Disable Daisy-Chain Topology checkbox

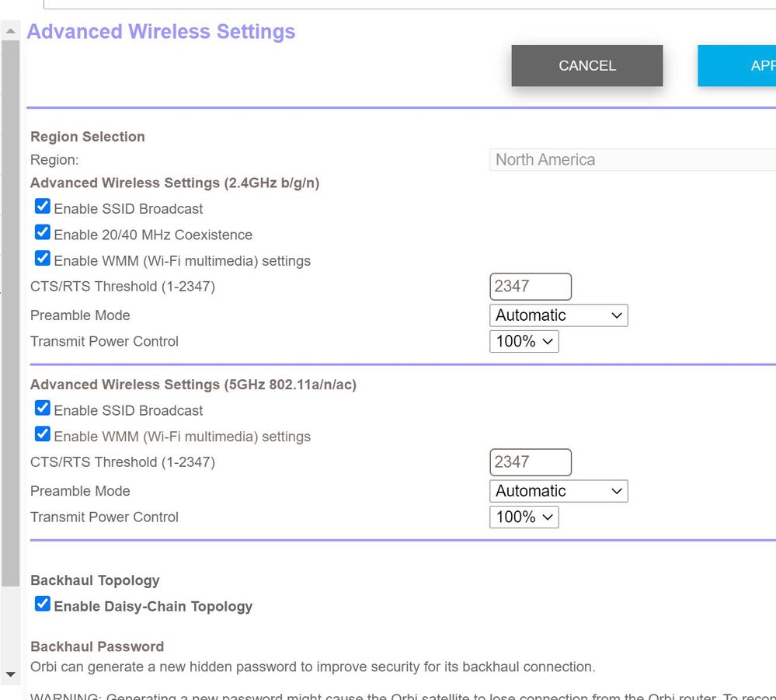[x=43, y=604]
